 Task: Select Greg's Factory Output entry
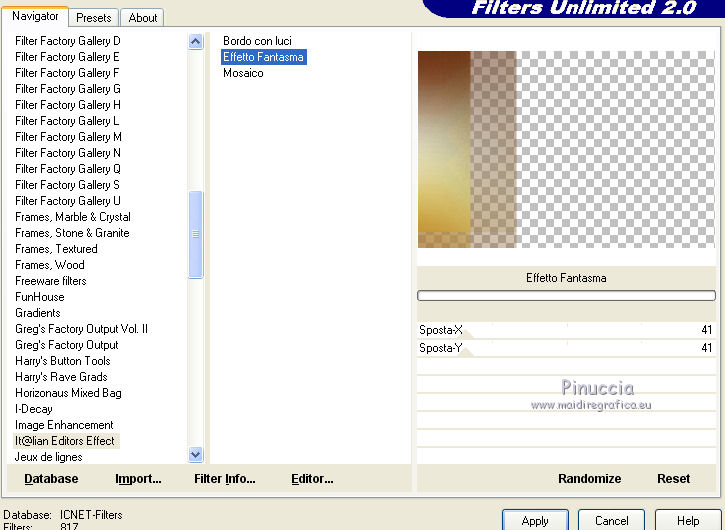(67, 345)
